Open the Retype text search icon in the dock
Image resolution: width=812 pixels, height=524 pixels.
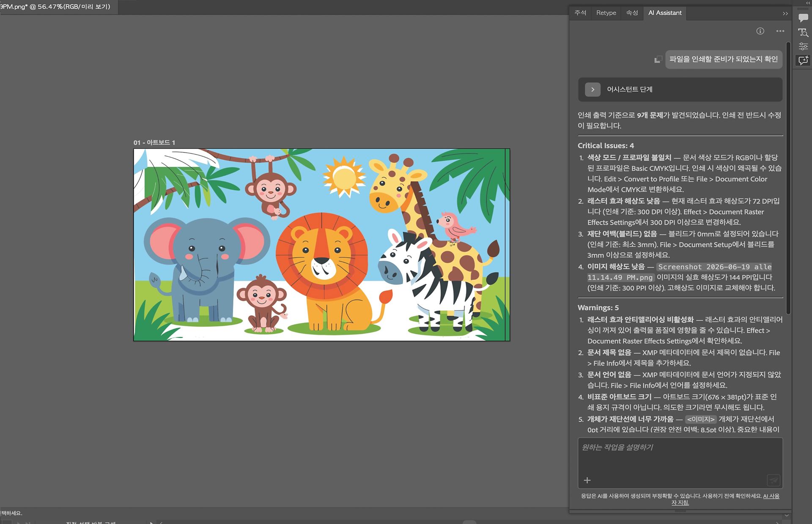point(803,32)
